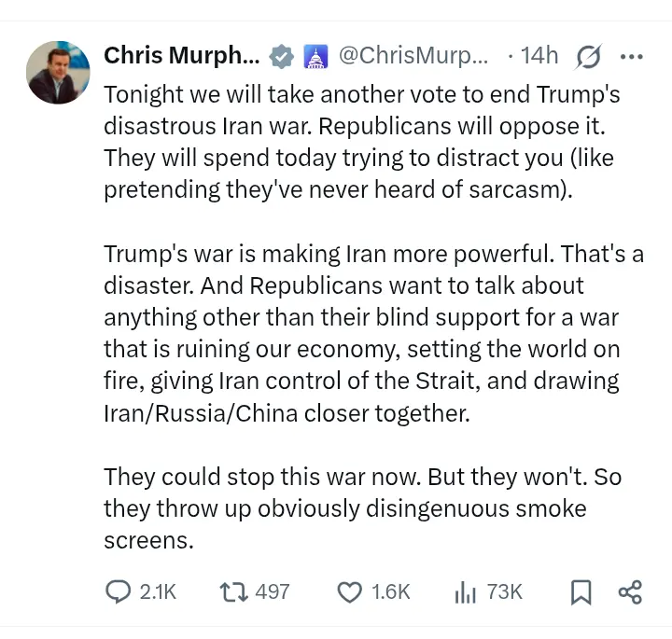The width and height of the screenshot is (672, 639).
Task: Open Chris Murphy's profile picture
Action: coord(59,72)
